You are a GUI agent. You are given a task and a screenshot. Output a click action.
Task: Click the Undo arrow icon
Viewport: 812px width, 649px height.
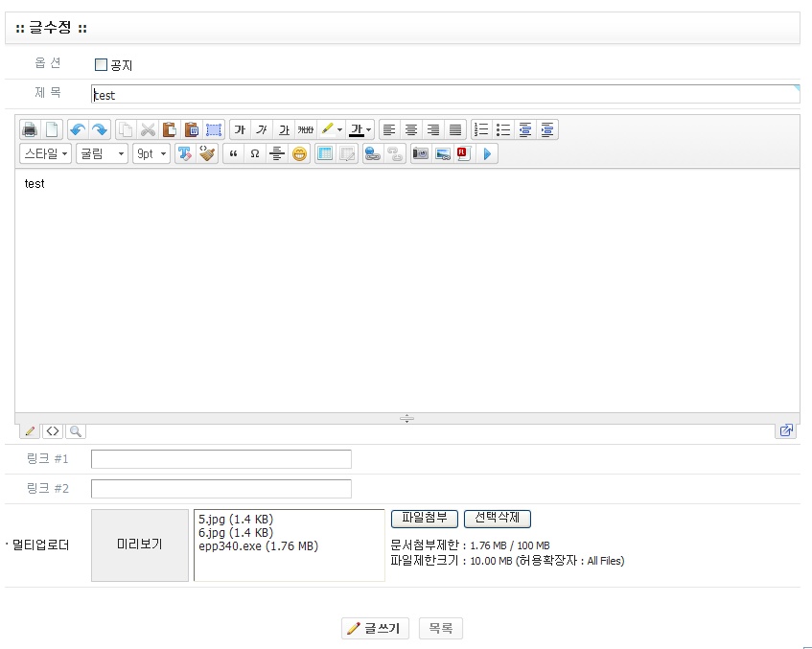click(78, 129)
